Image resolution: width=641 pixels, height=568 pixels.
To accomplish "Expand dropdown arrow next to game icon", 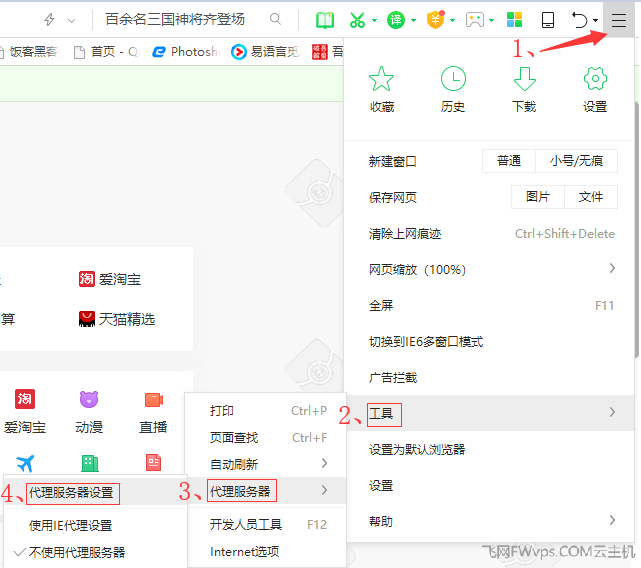I will [x=491, y=20].
